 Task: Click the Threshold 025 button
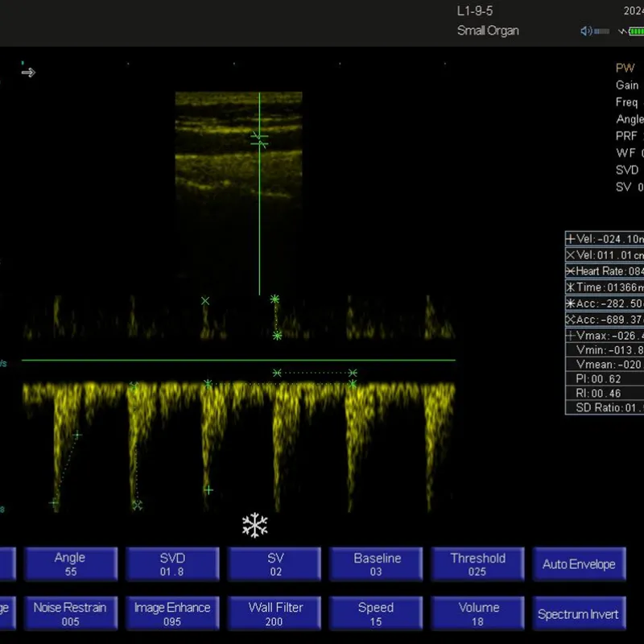pyautogui.click(x=477, y=563)
